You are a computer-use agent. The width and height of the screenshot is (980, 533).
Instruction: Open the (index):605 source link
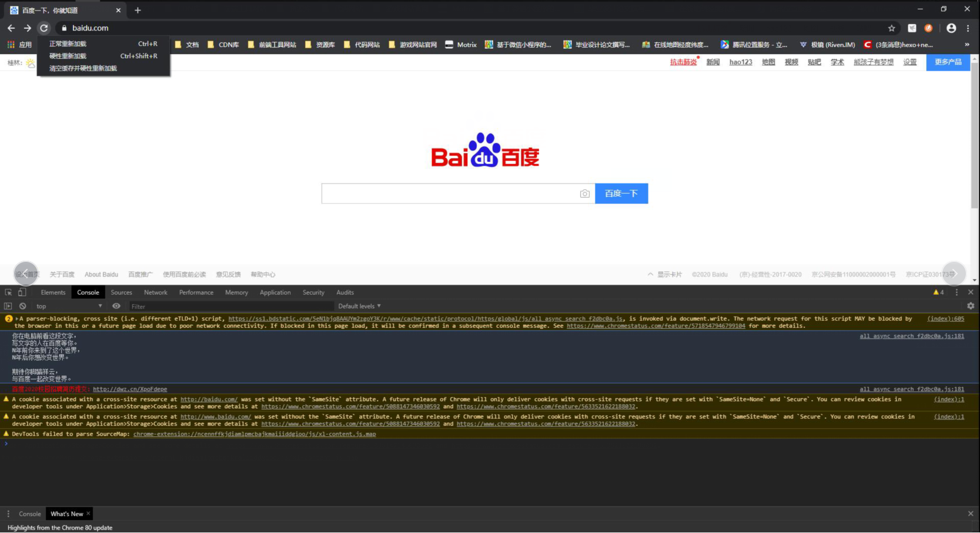tap(946, 319)
